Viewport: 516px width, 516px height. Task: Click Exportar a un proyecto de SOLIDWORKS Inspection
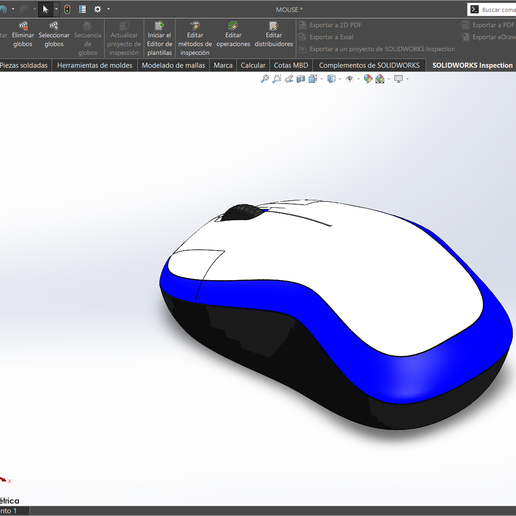point(377,49)
